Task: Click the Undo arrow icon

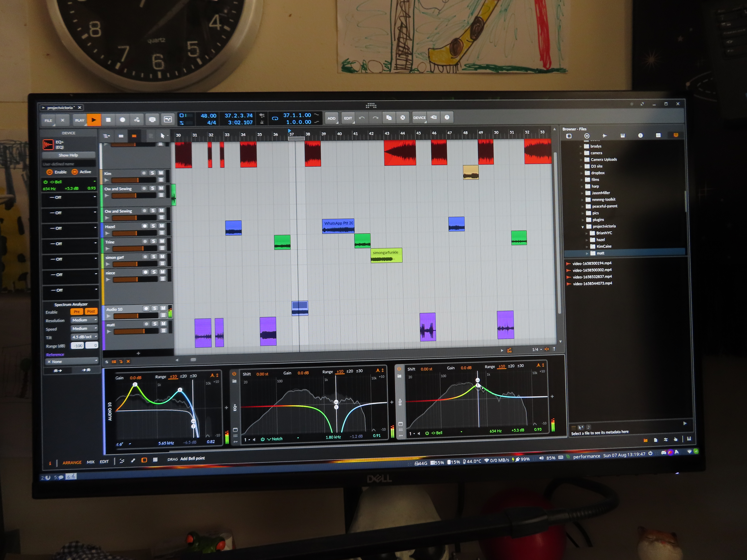Action: click(362, 118)
